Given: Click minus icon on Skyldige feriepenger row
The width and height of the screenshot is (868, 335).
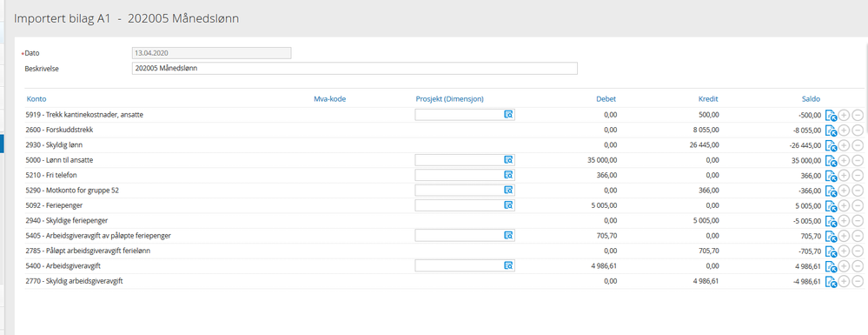Looking at the screenshot, I should click(857, 221).
